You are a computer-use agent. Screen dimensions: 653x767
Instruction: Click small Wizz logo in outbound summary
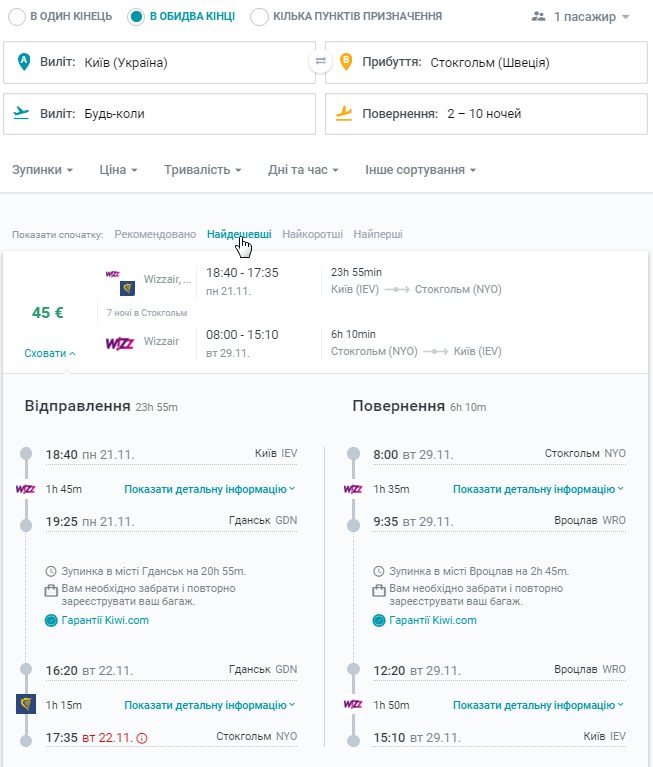click(x=113, y=274)
